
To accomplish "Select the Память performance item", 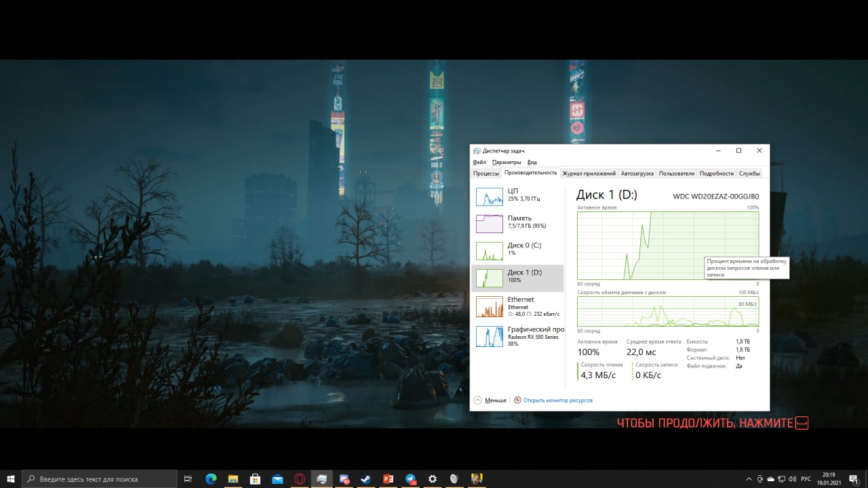I will coord(517,224).
